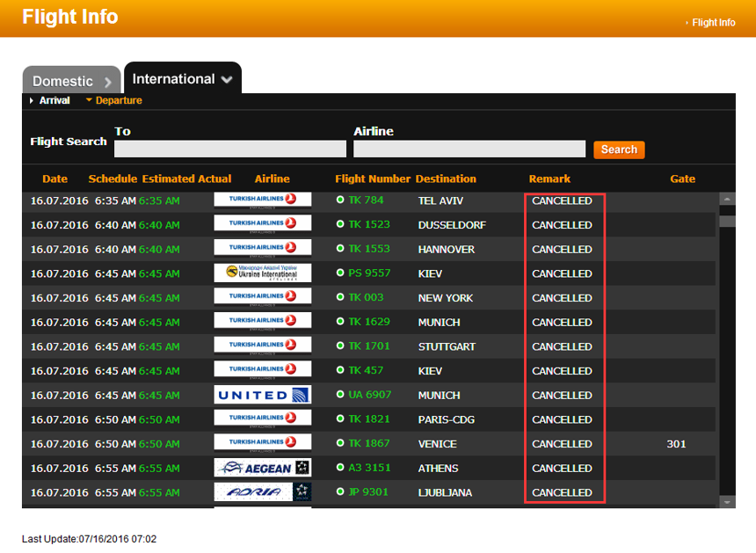Click Turkish Airlines logo for Tel Aviv flight
This screenshot has width=756, height=553.
(x=262, y=200)
